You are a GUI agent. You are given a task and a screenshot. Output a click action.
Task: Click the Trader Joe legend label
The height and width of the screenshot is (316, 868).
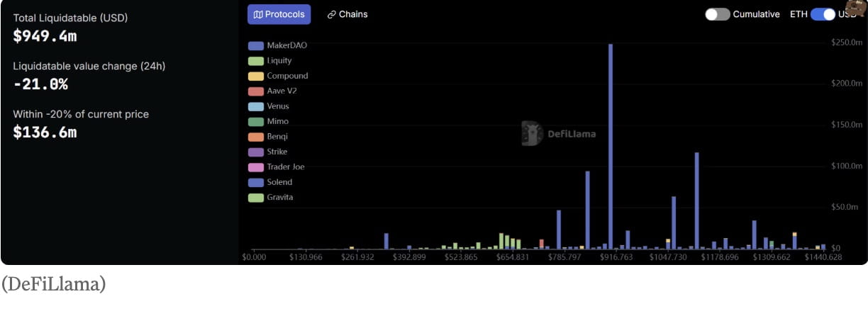click(x=286, y=167)
